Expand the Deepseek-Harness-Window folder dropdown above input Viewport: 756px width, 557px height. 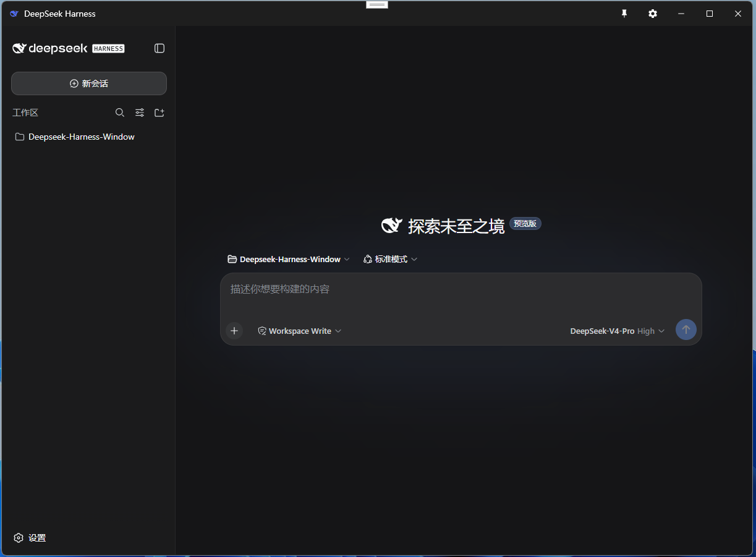click(289, 259)
